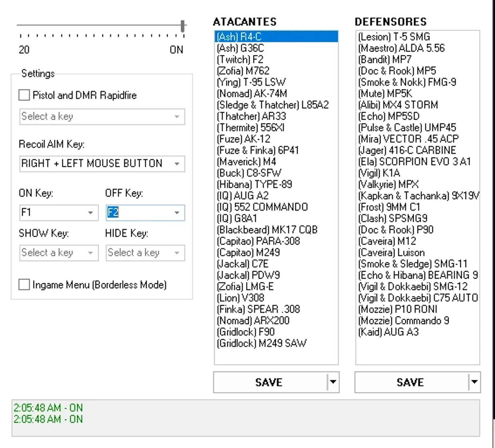Screen dimensions: 495x448
Task: Click the status log text area
Action: pos(246,418)
